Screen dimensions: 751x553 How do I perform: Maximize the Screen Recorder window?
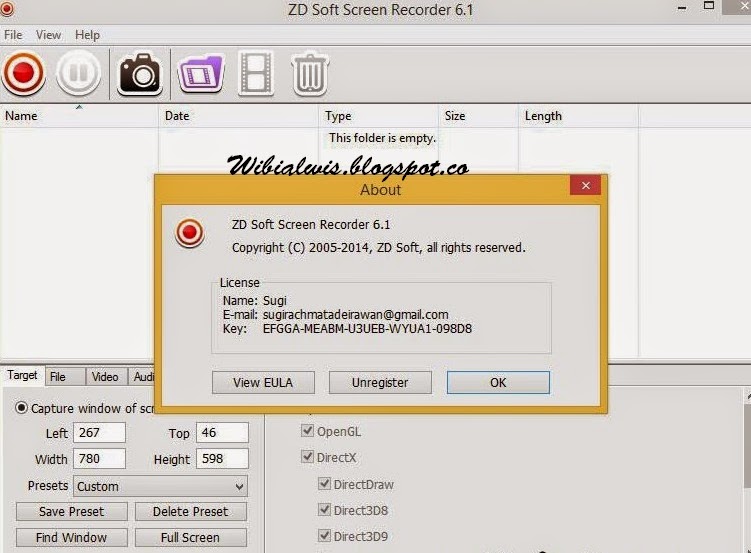709,6
